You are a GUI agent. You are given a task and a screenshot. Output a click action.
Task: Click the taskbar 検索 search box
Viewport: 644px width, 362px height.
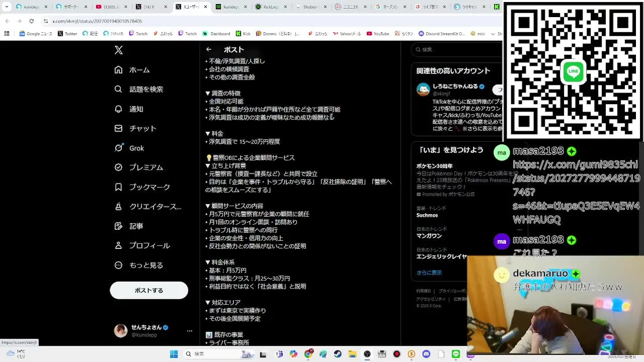click(x=218, y=354)
